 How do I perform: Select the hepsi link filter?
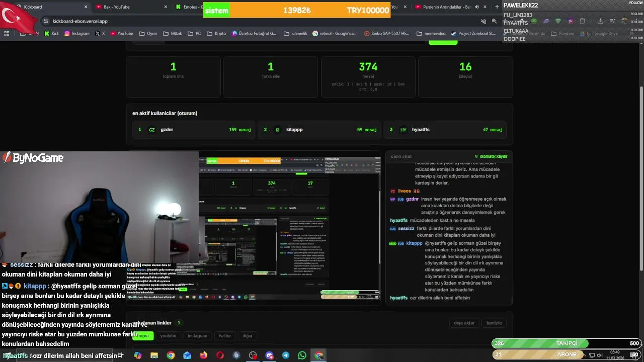click(x=143, y=336)
